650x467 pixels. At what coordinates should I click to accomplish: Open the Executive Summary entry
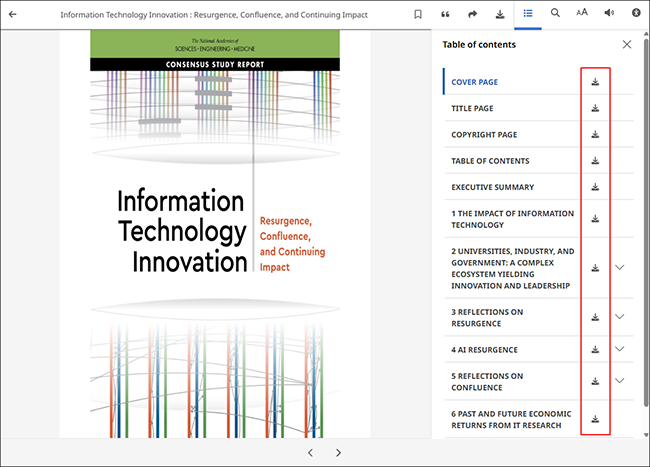(x=492, y=187)
